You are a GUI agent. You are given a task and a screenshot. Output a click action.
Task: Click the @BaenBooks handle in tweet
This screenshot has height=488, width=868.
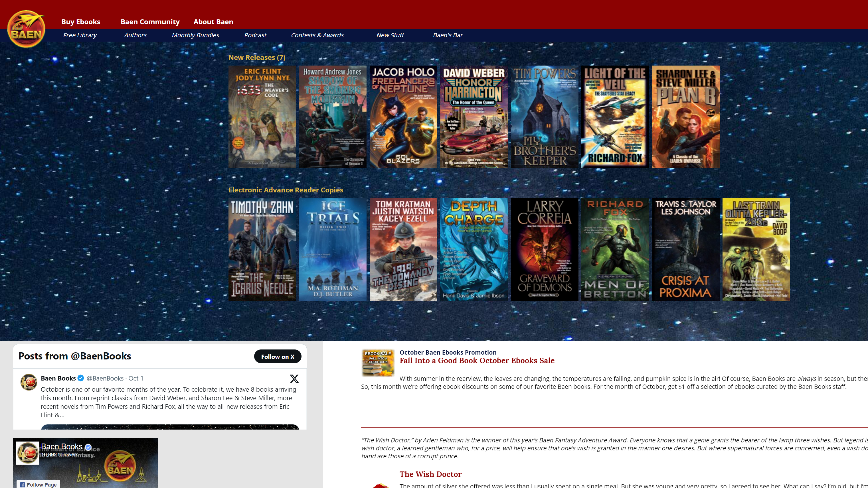[105, 378]
